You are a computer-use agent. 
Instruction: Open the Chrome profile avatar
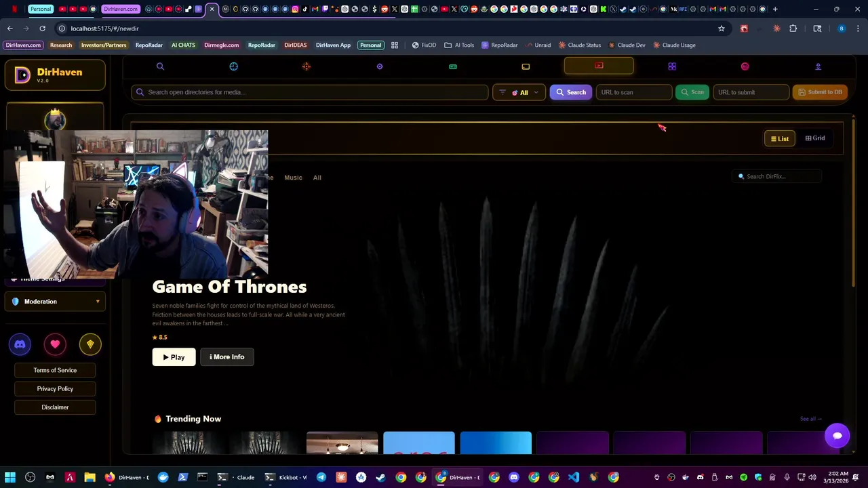pos(842,28)
